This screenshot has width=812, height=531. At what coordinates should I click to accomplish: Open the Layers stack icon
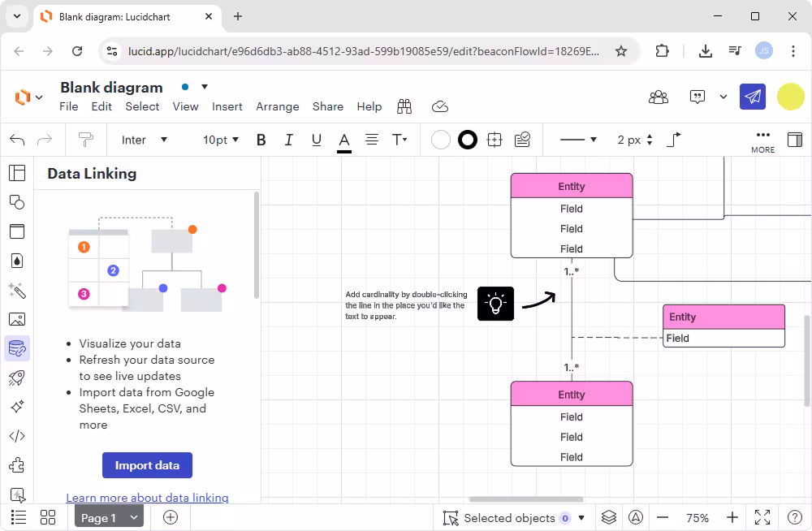coord(609,517)
